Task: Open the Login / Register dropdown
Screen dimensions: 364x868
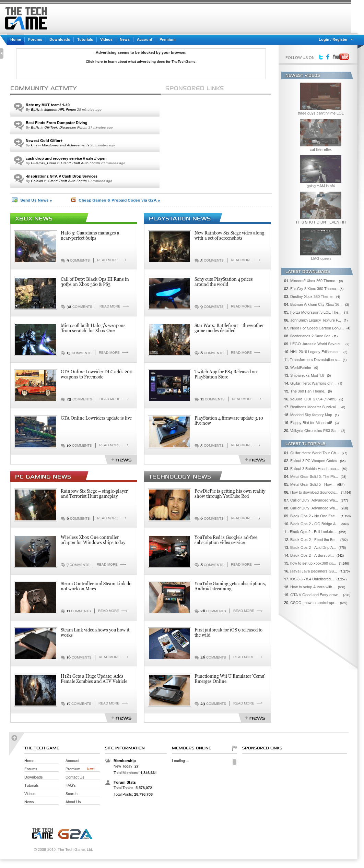Action: pos(336,40)
